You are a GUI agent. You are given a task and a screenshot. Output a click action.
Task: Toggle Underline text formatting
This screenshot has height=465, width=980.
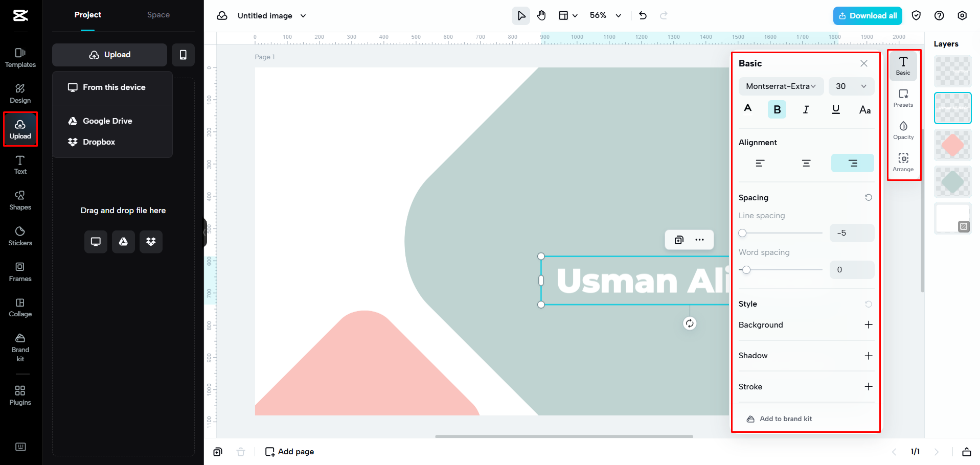point(836,109)
